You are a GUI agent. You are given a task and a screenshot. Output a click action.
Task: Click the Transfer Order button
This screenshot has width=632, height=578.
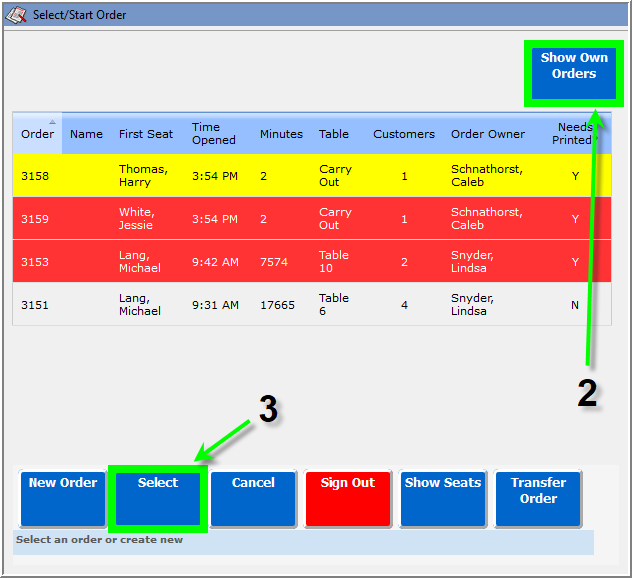(538, 498)
